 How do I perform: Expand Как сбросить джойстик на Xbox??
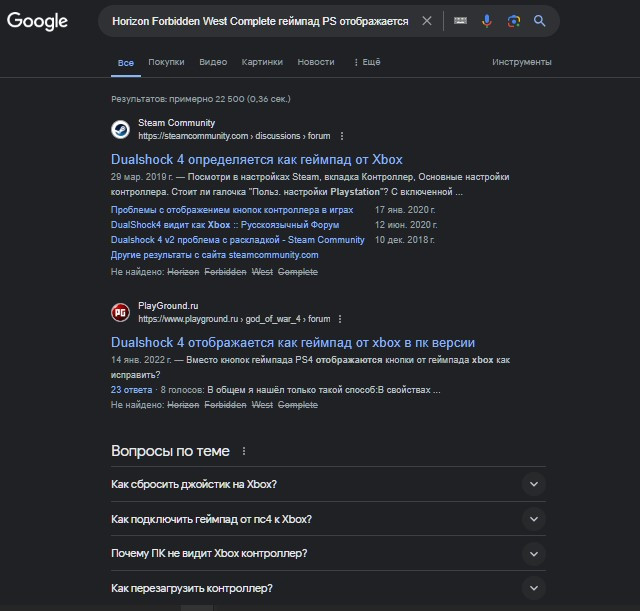(328, 484)
